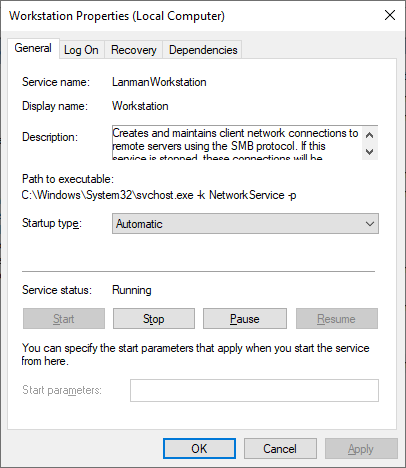The width and height of the screenshot is (406, 468).
Task: Confirm the dialog with OK
Action: click(199, 449)
